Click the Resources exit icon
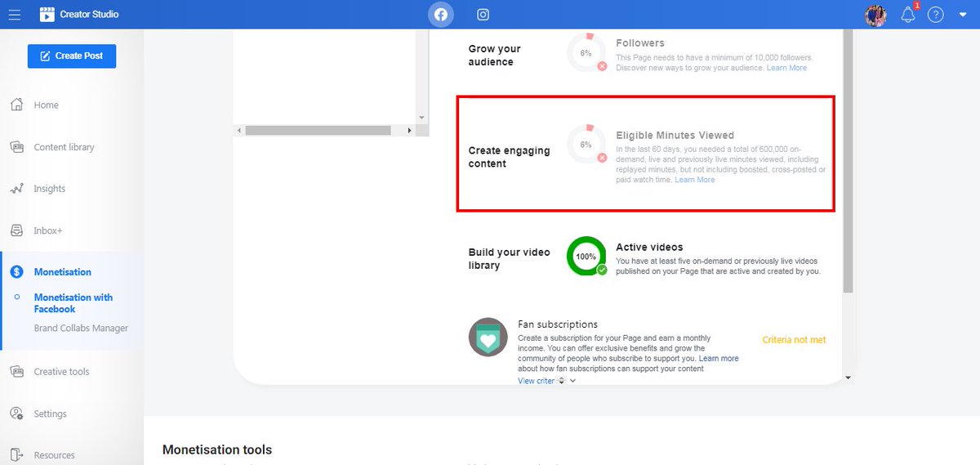Screen dimensions: 980x465 16,455
